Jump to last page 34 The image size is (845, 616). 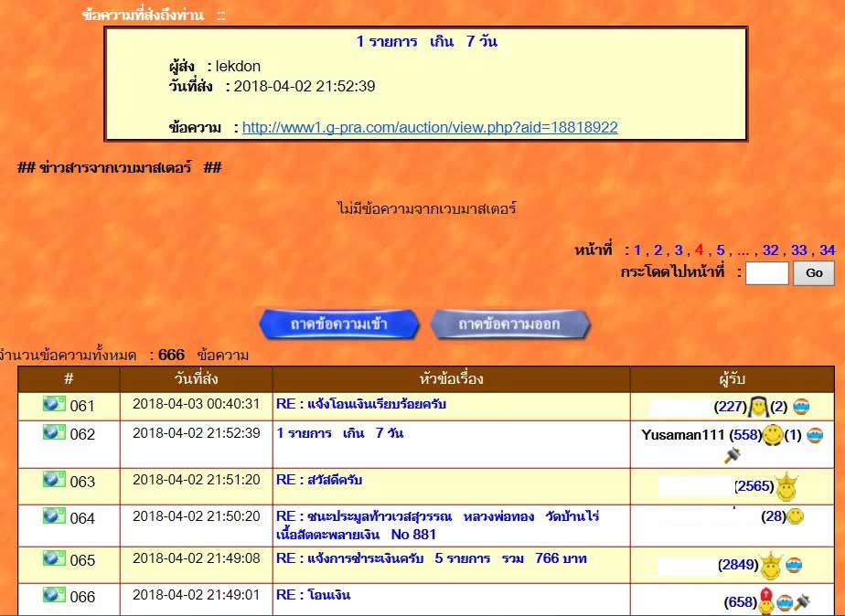(827, 250)
